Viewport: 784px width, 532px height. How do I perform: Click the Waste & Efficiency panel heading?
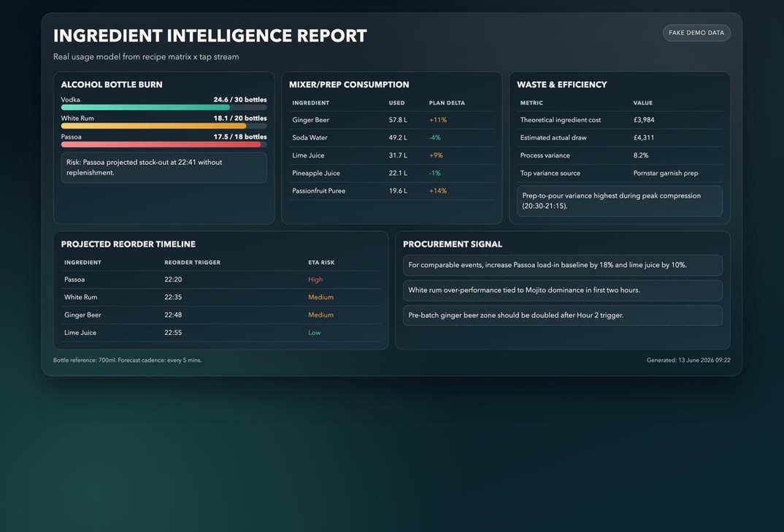tap(562, 85)
